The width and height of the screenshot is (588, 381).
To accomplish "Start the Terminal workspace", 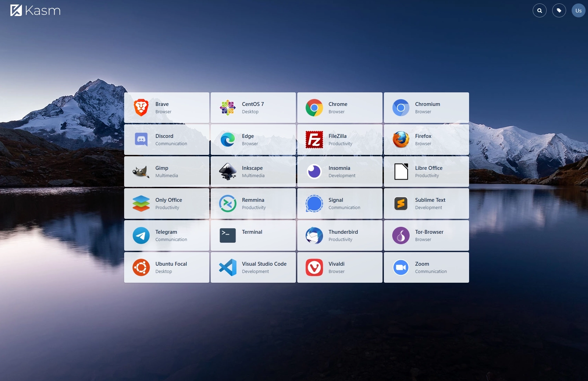I will tap(253, 235).
